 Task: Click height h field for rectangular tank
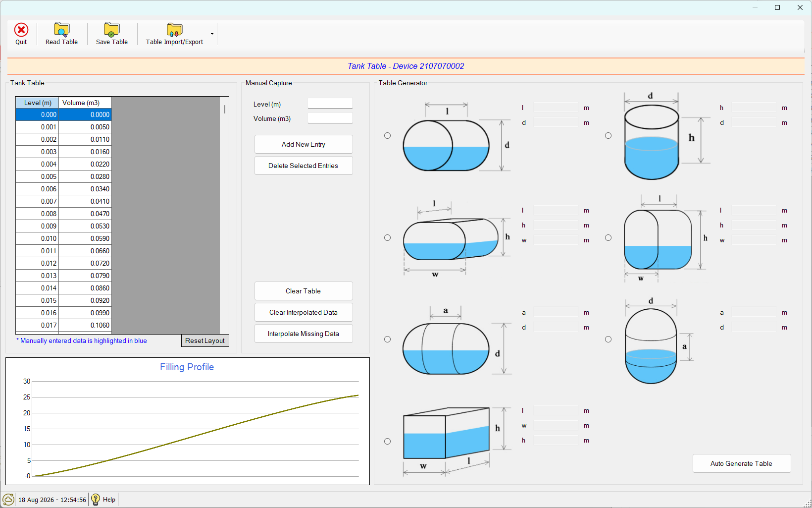tap(556, 440)
